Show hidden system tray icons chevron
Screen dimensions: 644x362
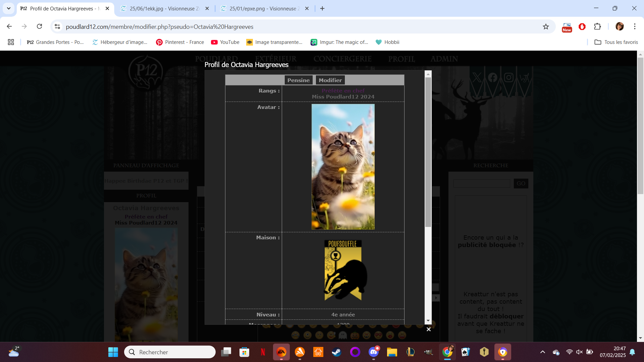(542, 352)
